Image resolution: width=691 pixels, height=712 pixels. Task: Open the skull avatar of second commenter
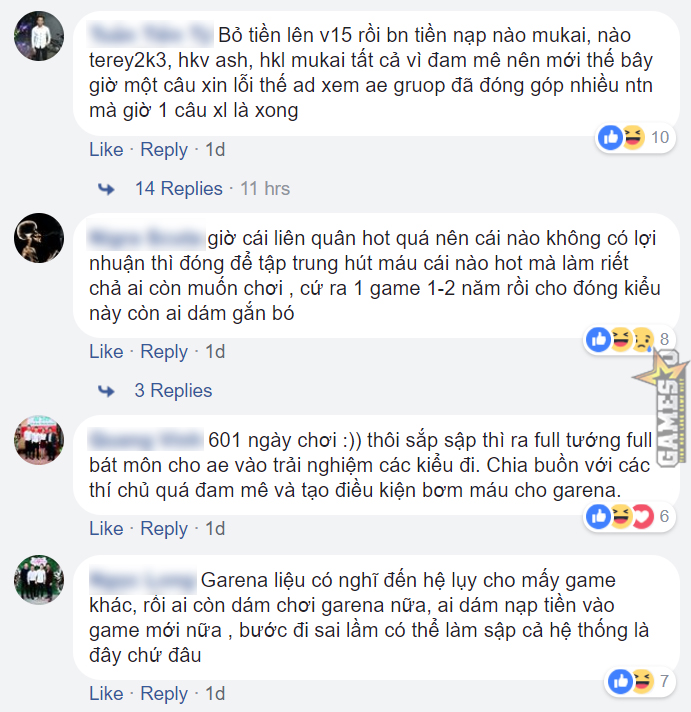coord(39,238)
